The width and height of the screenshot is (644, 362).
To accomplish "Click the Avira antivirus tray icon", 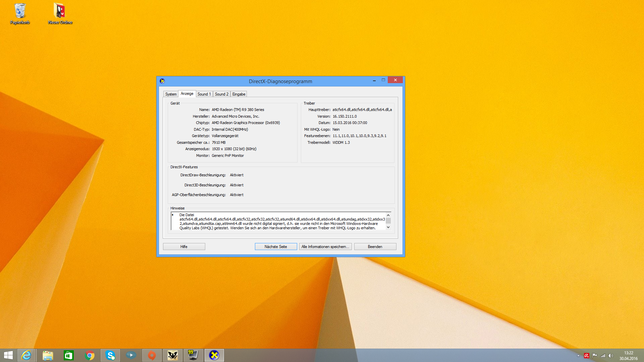I will tap(587, 356).
